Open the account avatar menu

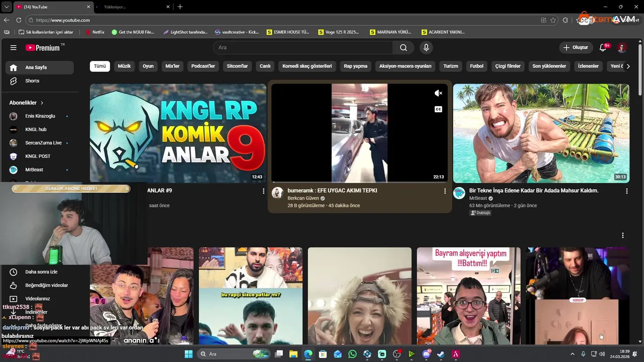coord(622,48)
